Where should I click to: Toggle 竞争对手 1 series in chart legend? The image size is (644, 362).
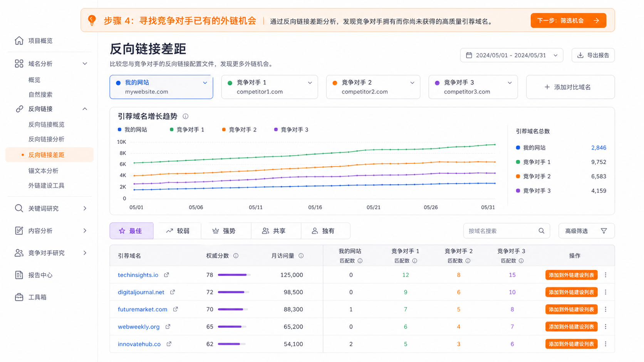pos(187,130)
